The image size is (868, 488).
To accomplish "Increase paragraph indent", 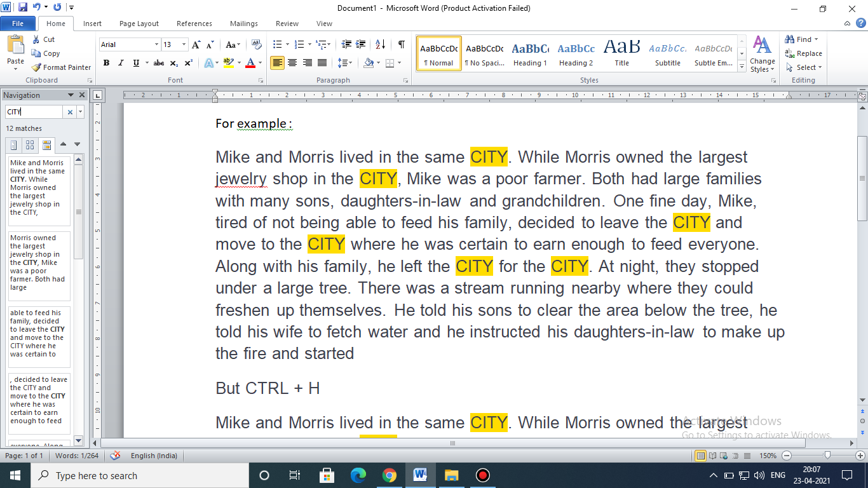I will click(362, 44).
